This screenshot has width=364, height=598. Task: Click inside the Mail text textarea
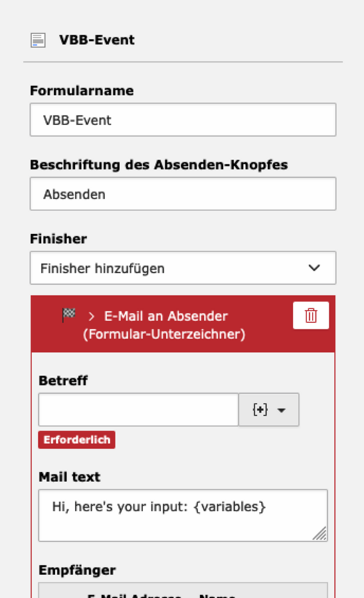coord(183,515)
